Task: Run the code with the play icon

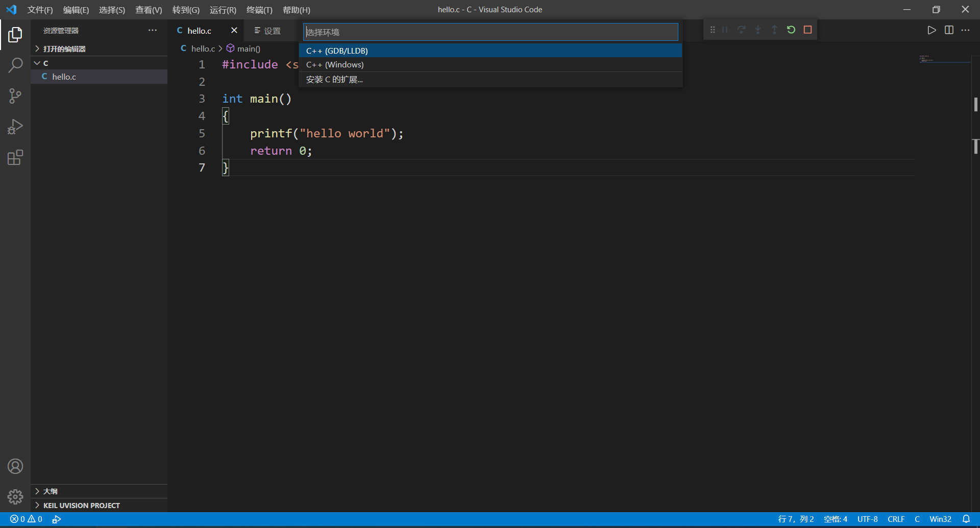Action: click(932, 30)
